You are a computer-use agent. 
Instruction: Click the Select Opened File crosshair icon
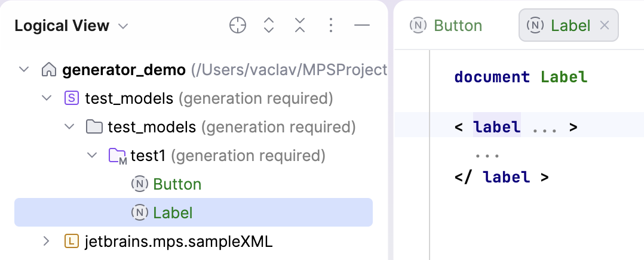(238, 25)
